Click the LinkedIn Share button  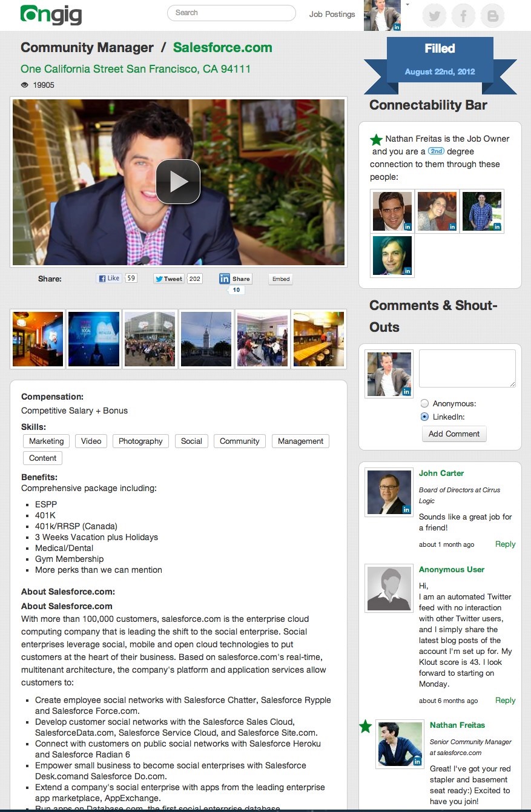tap(236, 279)
